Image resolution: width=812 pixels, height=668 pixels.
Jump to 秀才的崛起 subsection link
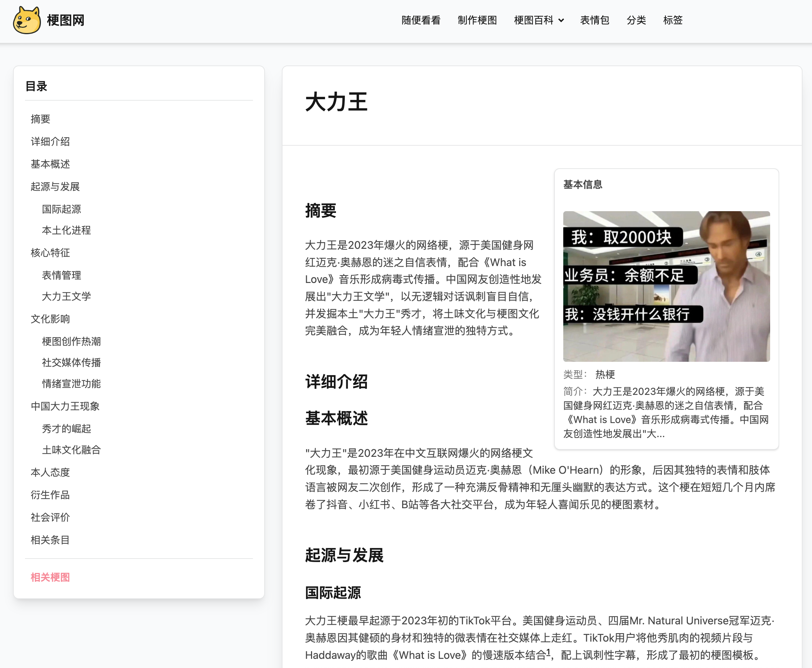coord(66,429)
